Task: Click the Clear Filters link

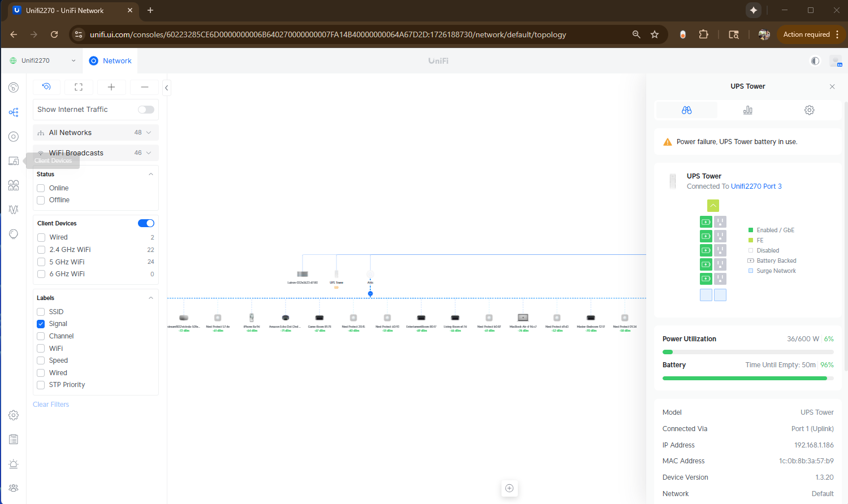Action: click(51, 405)
